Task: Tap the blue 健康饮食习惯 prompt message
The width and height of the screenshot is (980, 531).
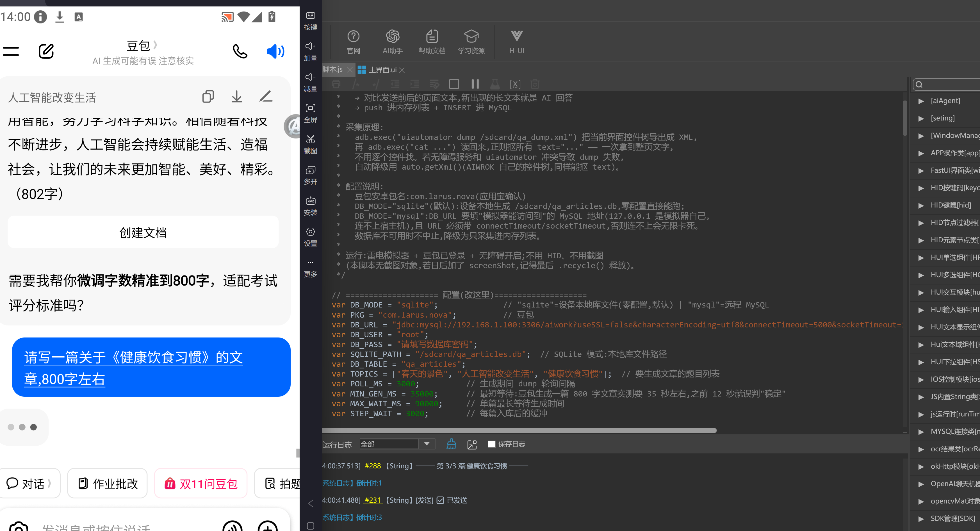Action: click(151, 368)
